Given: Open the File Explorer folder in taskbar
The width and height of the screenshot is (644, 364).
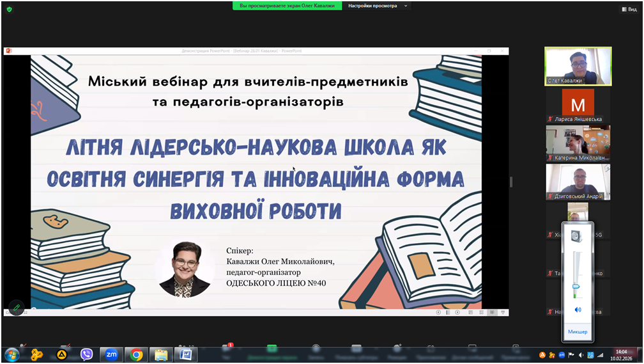Looking at the screenshot, I should click(x=161, y=354).
